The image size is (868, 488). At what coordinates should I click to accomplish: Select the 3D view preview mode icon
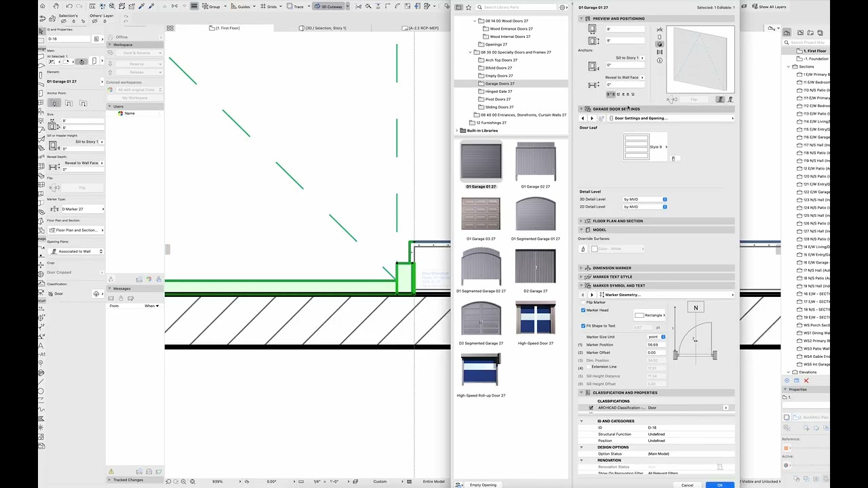click(x=660, y=44)
